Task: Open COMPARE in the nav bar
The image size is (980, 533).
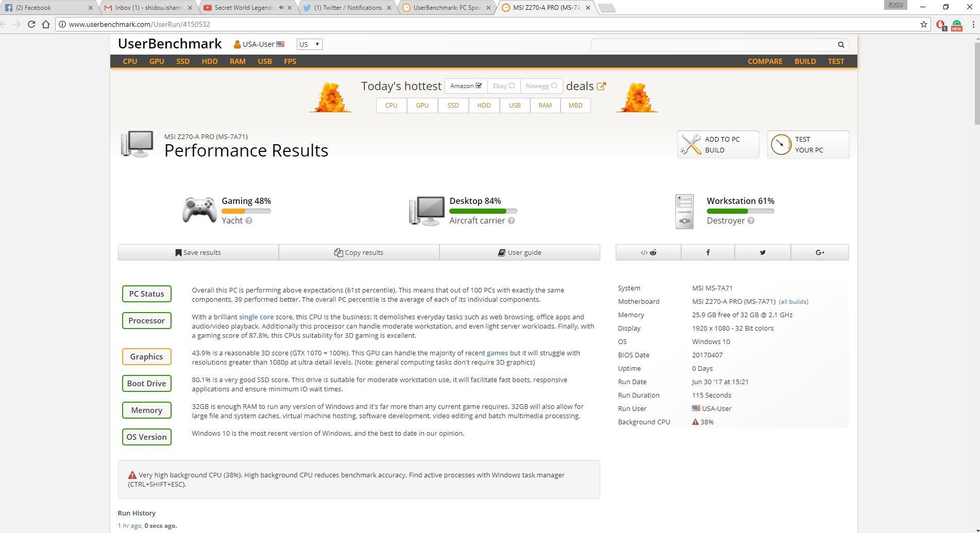Action: pyautogui.click(x=765, y=61)
